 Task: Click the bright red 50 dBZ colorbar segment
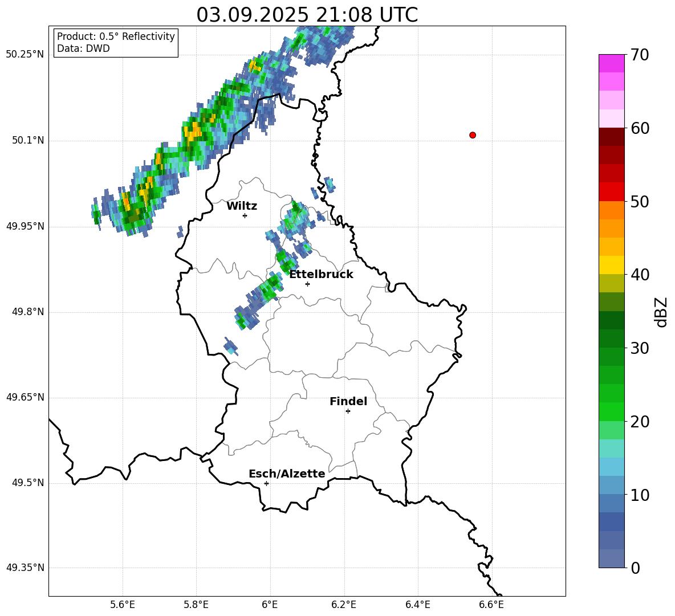(612, 192)
